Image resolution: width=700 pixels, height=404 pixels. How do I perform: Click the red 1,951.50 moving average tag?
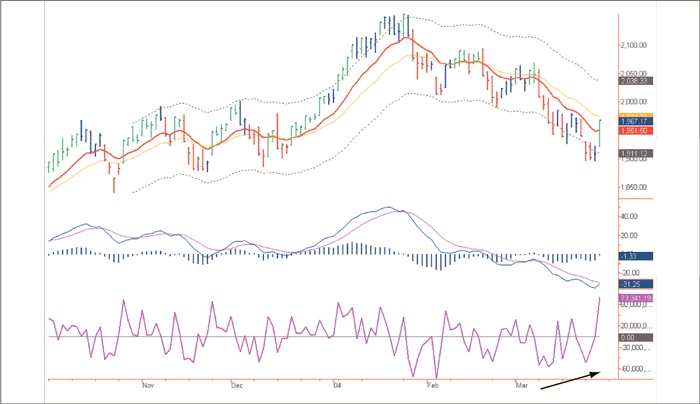(635, 131)
